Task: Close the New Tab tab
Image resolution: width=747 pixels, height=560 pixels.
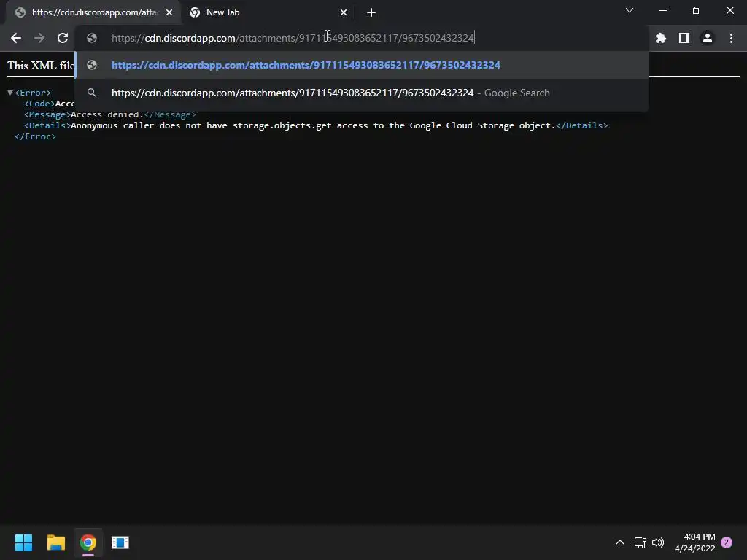Action: pos(344,13)
